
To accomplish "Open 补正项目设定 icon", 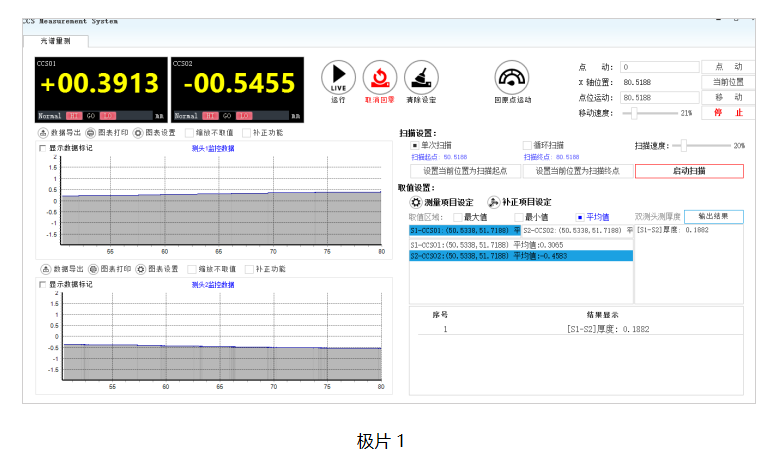I will coord(493,202).
